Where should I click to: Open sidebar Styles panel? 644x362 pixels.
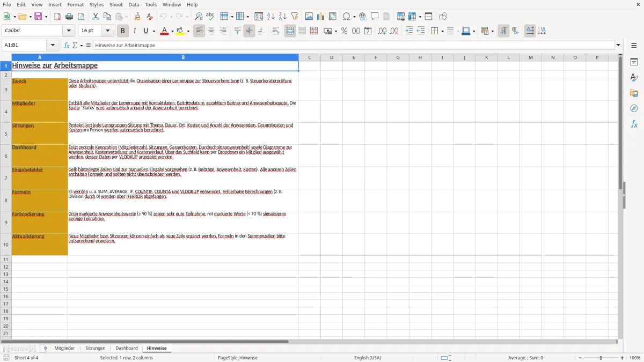coord(634,78)
